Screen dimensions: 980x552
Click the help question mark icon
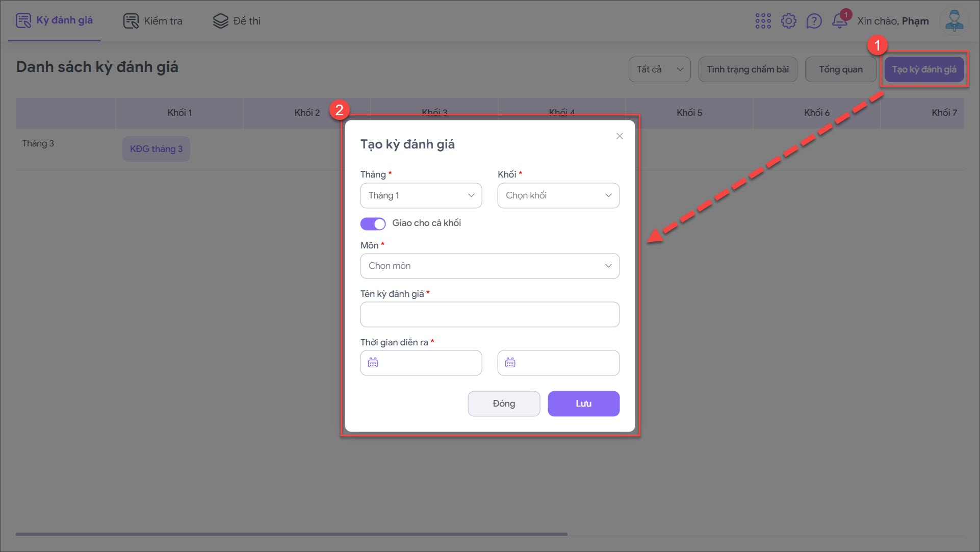pos(814,21)
